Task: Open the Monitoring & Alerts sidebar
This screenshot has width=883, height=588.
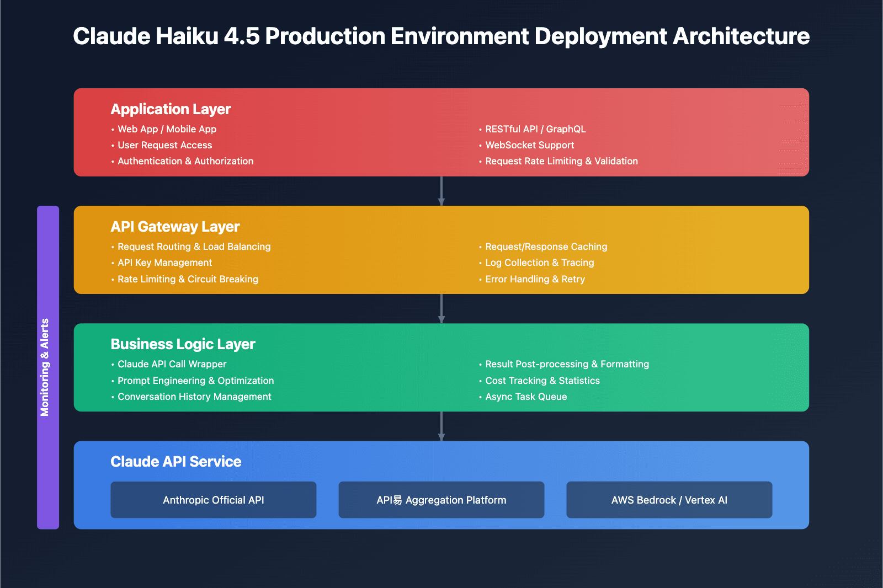Action: tap(47, 368)
